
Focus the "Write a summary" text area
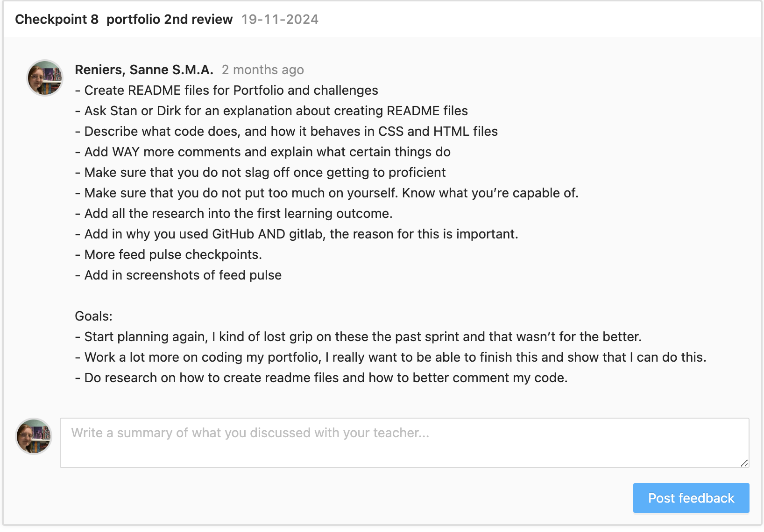click(404, 442)
